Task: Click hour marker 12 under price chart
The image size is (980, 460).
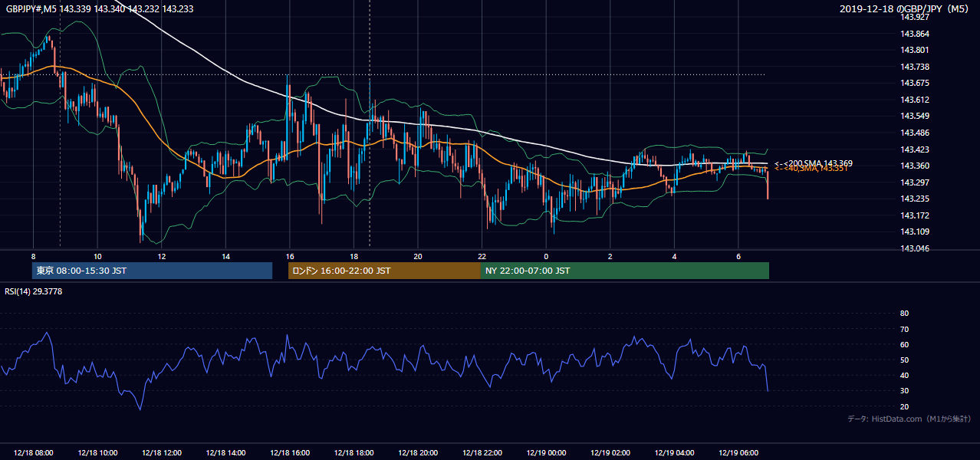Action: click(162, 256)
